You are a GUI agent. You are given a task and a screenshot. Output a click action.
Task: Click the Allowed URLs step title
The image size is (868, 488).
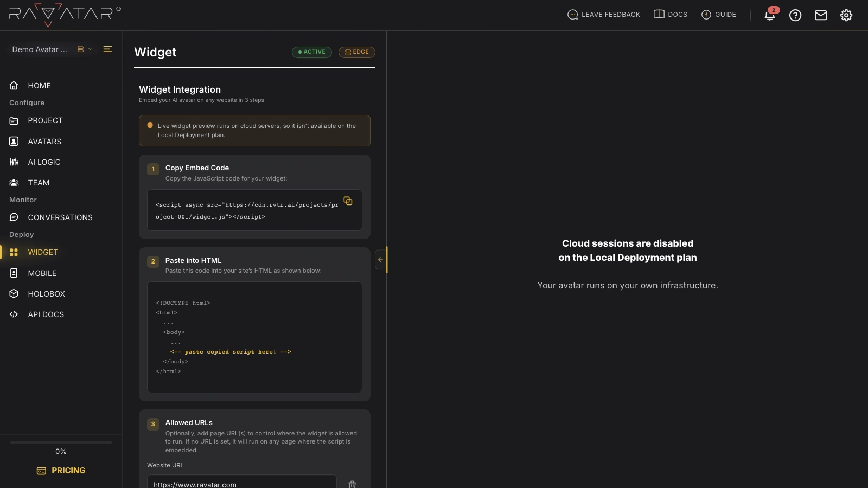coord(189,423)
